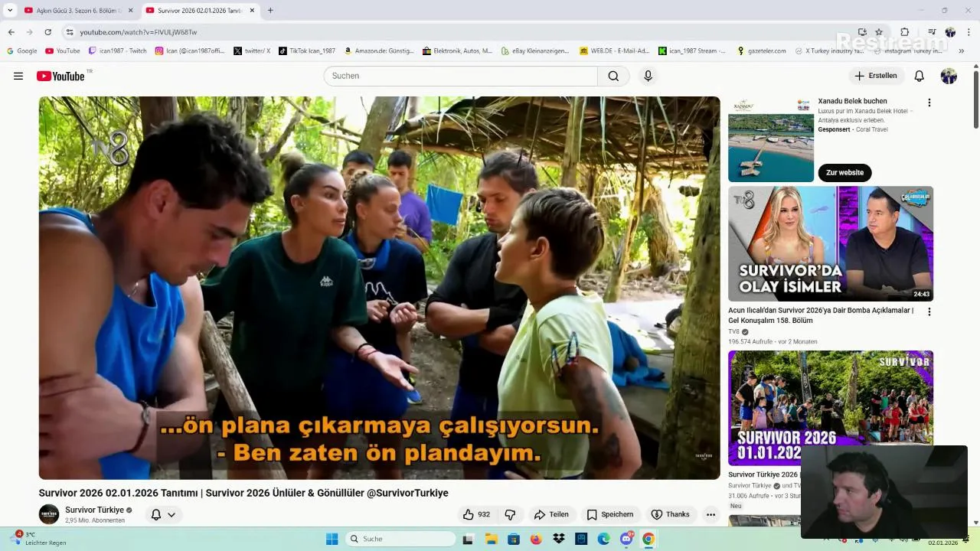Open the account avatar menu in YouTube
Image resolution: width=980 pixels, height=551 pixels.
click(x=949, y=76)
